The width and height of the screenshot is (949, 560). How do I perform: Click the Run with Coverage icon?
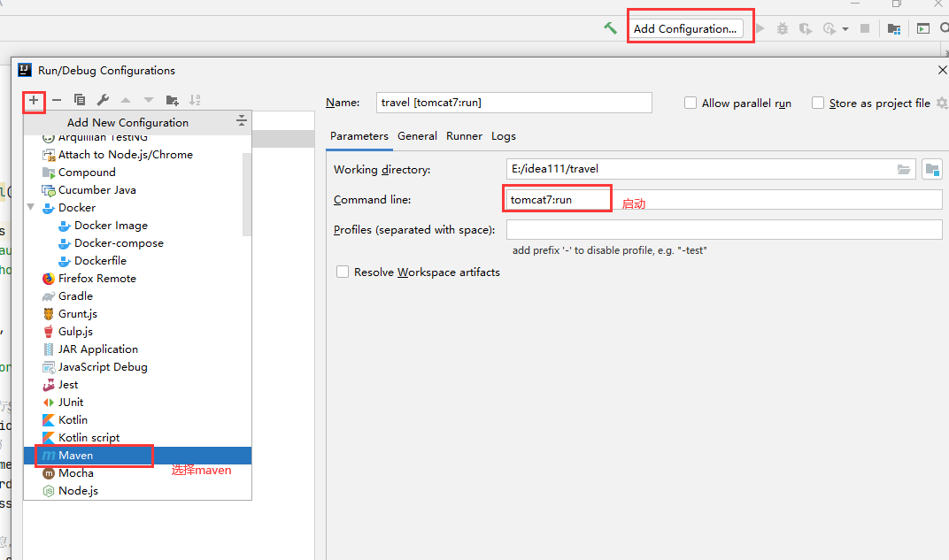pyautogui.click(x=805, y=28)
